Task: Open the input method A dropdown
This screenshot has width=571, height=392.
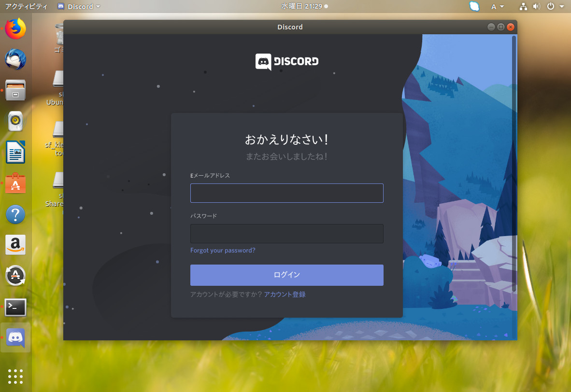Action: click(498, 7)
